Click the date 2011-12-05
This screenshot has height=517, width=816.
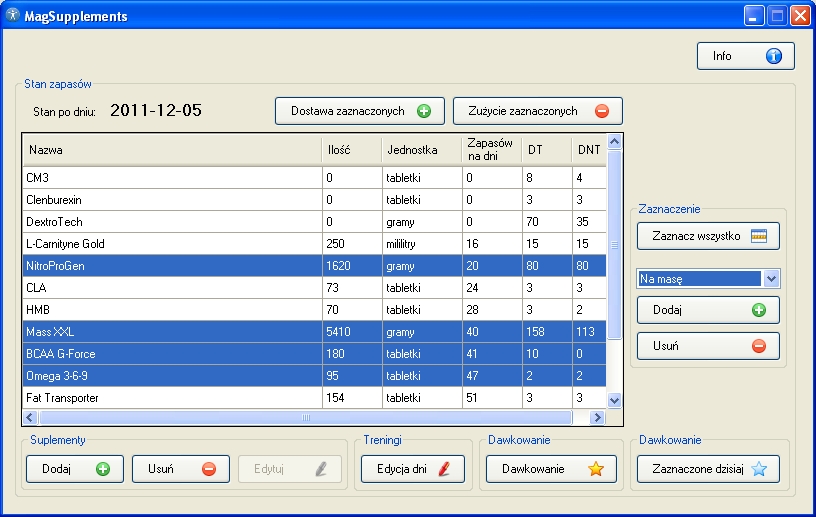click(156, 110)
